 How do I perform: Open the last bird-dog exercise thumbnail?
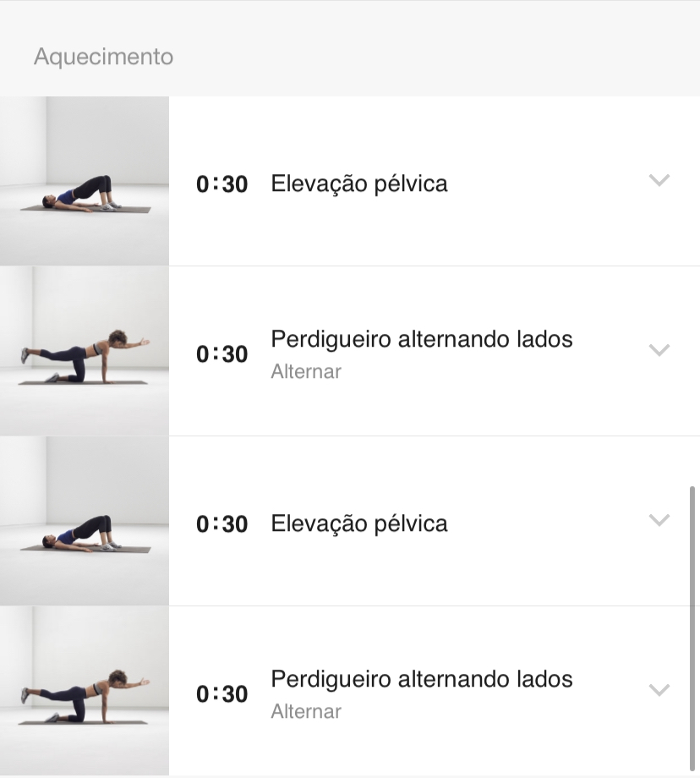[x=85, y=691]
